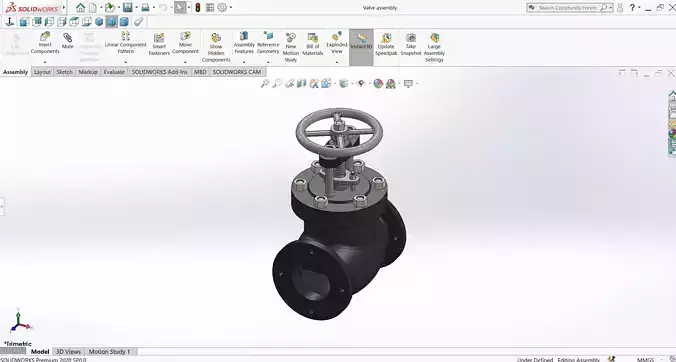Open the Motion Study 1 bottom tab
Screen dimensions: 676x362
tap(110, 352)
